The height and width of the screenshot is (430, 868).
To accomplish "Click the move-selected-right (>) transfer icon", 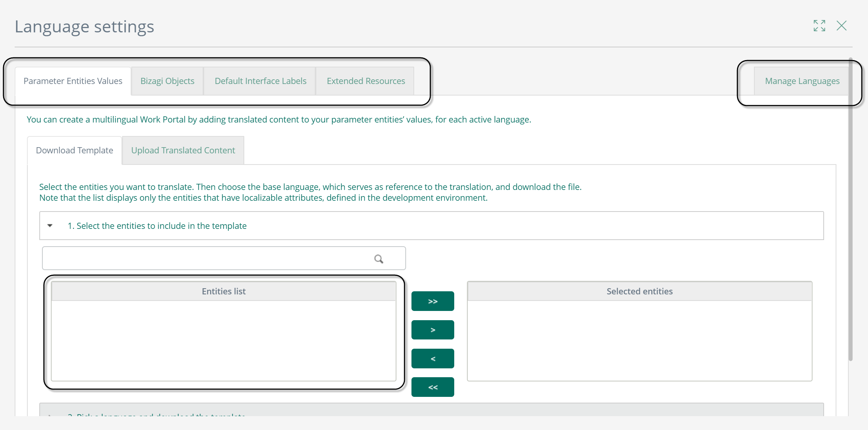I will click(x=433, y=330).
